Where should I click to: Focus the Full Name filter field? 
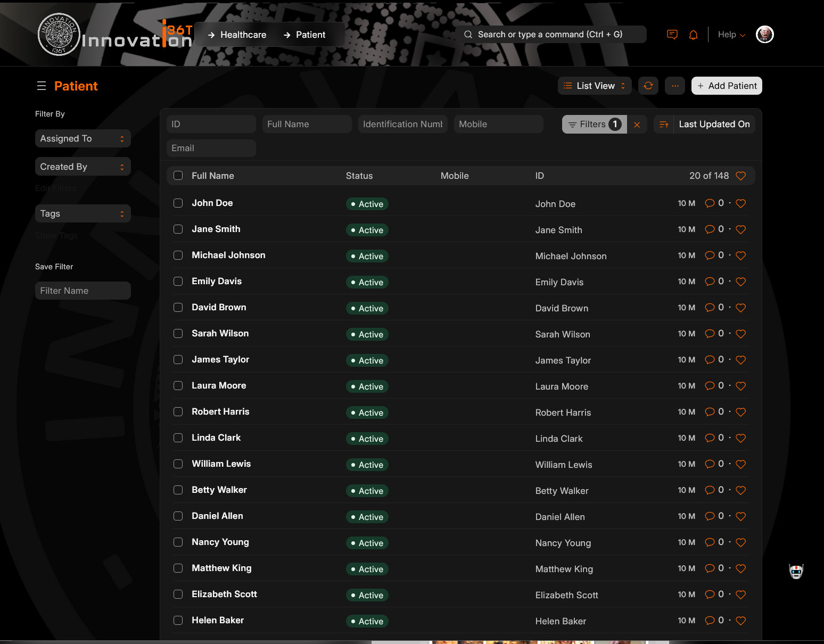pos(307,125)
